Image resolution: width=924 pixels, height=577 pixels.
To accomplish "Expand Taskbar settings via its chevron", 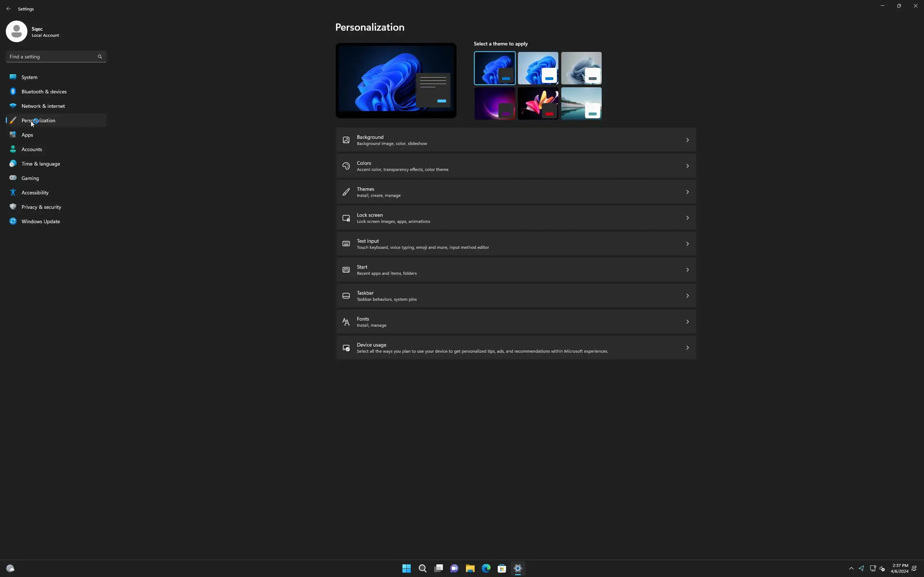I will [x=687, y=296].
